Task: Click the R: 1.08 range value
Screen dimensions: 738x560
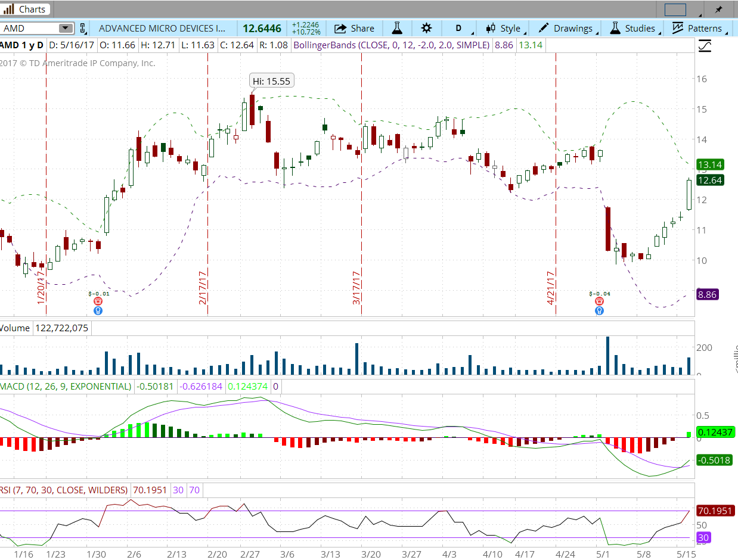Action: click(x=274, y=45)
